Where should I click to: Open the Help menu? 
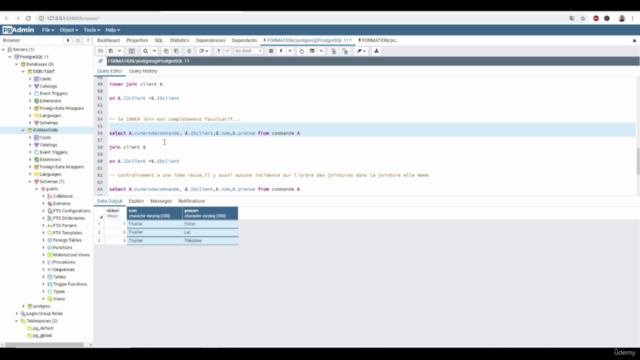click(113, 30)
